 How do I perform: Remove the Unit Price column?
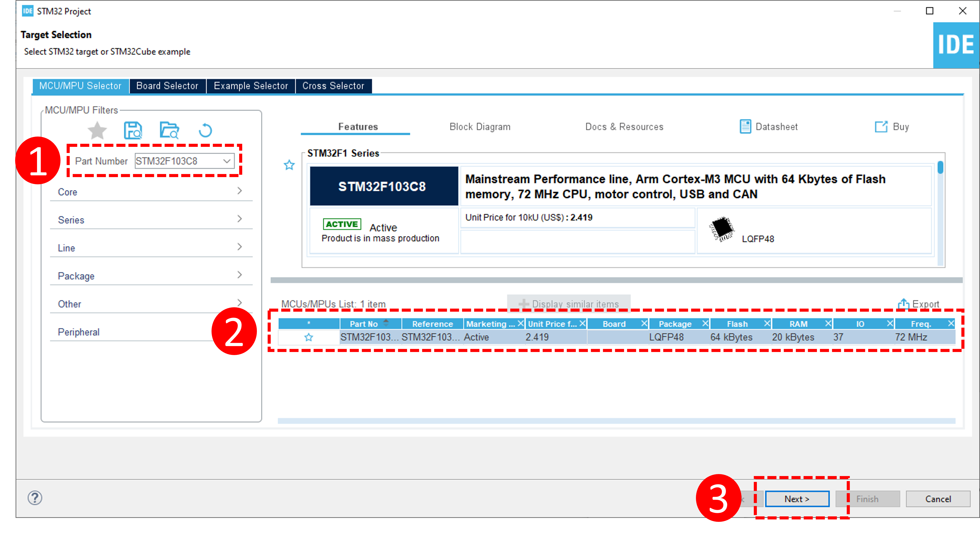click(x=582, y=323)
